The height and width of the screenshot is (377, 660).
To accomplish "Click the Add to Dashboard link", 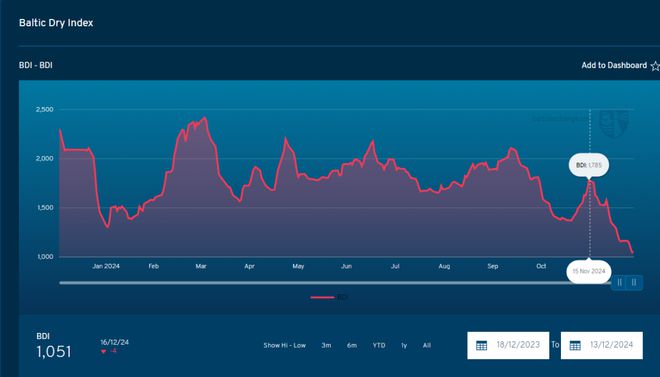I will click(614, 65).
